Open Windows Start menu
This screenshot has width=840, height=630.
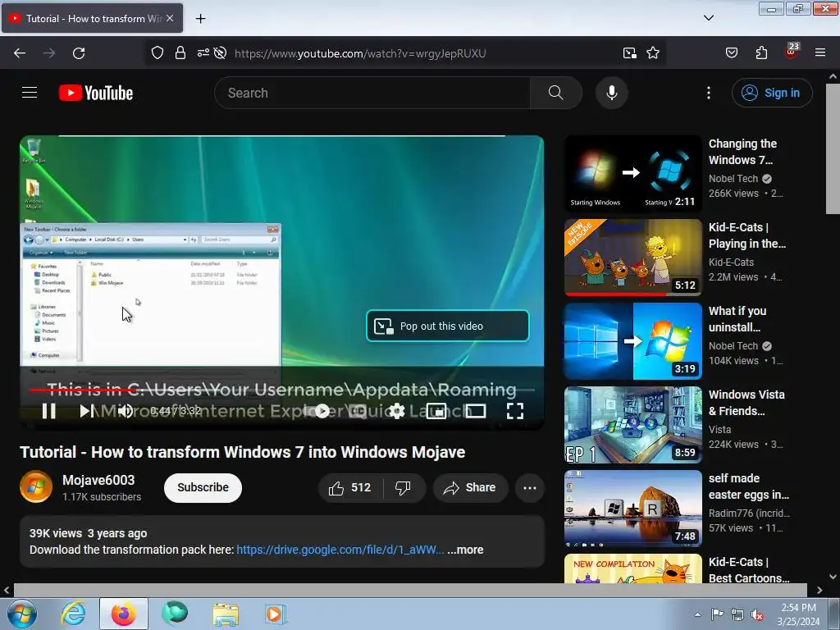[x=21, y=614]
